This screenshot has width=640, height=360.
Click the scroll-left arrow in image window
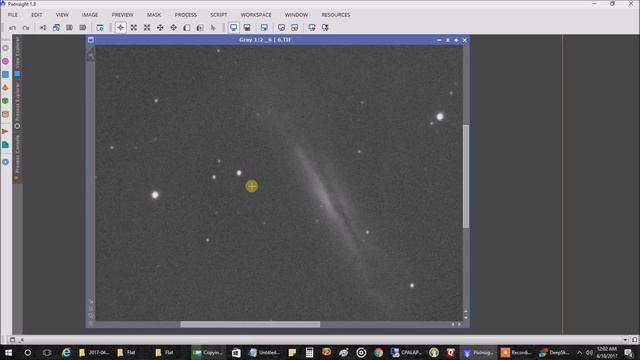(x=453, y=324)
